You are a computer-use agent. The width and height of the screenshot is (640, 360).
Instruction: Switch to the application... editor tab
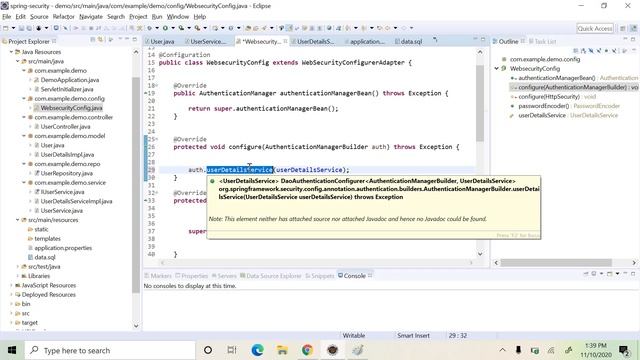pyautogui.click(x=364, y=41)
